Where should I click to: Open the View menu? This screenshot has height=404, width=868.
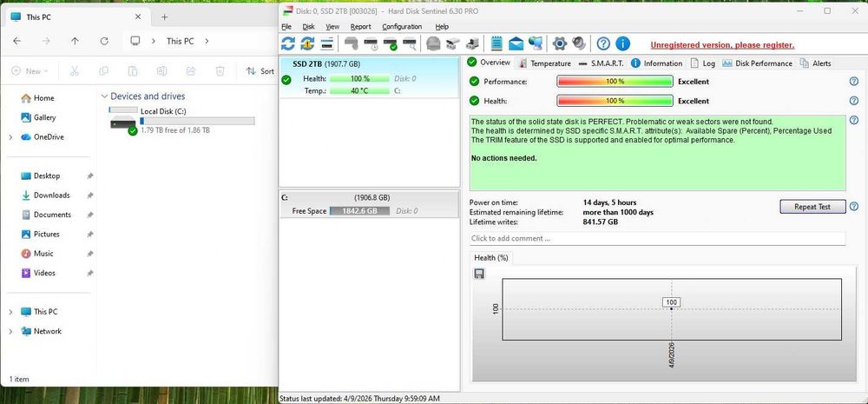332,27
